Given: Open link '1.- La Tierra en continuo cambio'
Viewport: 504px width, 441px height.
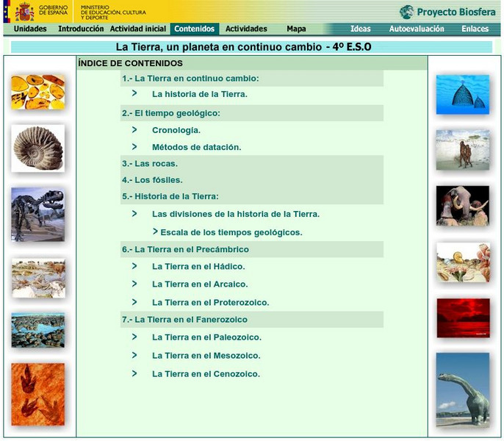Looking at the screenshot, I should coord(190,79).
